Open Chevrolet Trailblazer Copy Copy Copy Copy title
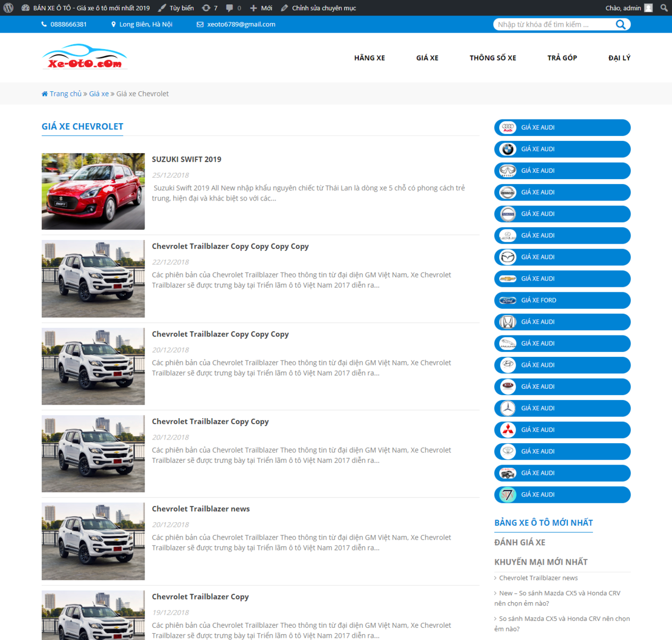The height and width of the screenshot is (640, 672). click(x=230, y=246)
